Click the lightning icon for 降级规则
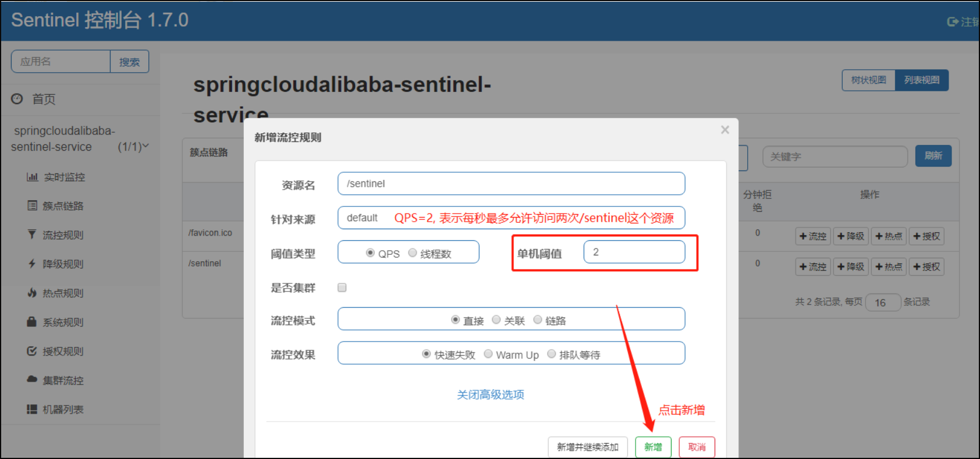The width and height of the screenshot is (980, 459). (x=32, y=264)
